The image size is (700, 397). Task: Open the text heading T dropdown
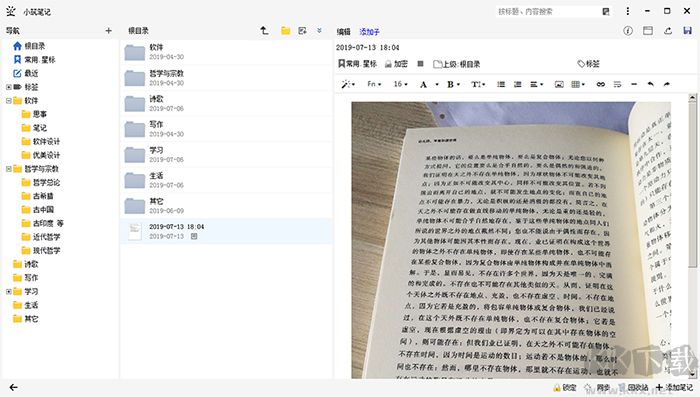tap(478, 84)
